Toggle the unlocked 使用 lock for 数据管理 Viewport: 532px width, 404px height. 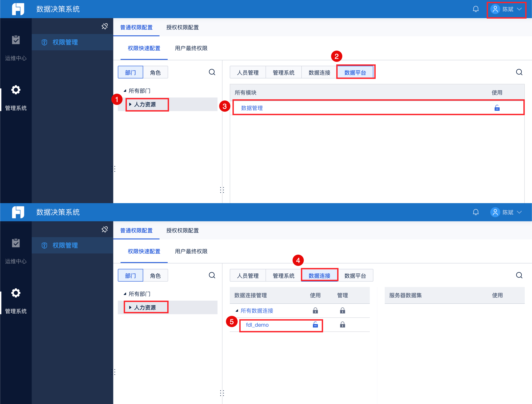[497, 108]
